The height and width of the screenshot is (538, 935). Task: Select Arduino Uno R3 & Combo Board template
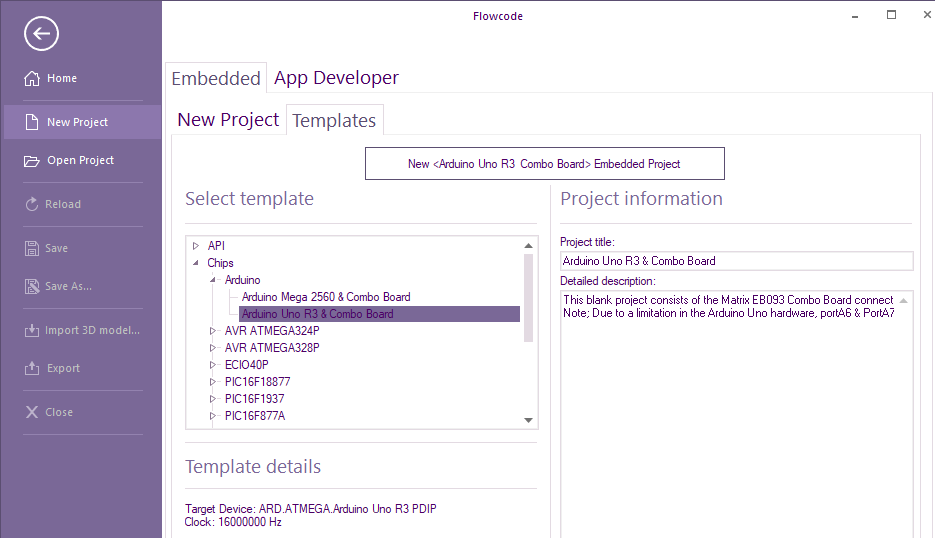(379, 314)
